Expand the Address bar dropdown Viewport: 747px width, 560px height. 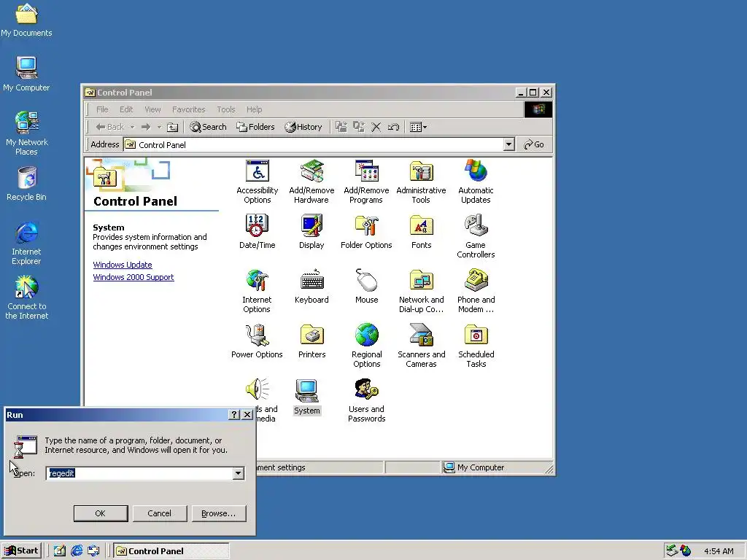coord(508,144)
